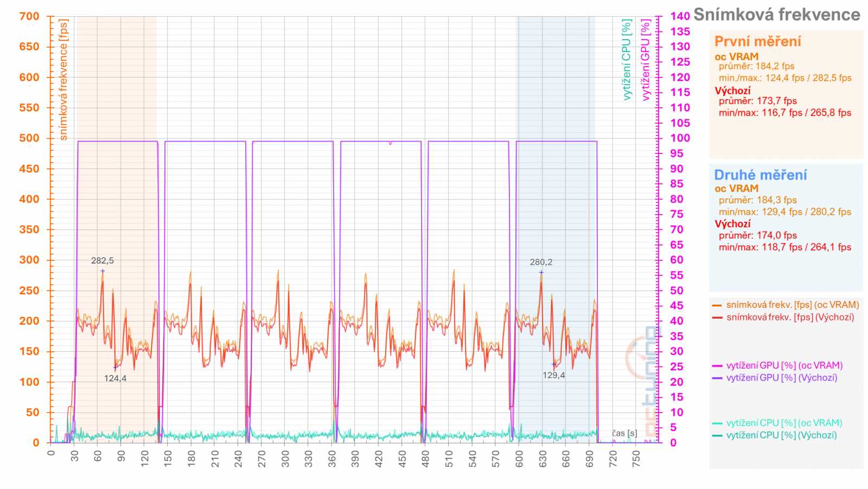Click the 124,4 minimum data label
Viewport: 868px width, 489px height.
point(116,378)
